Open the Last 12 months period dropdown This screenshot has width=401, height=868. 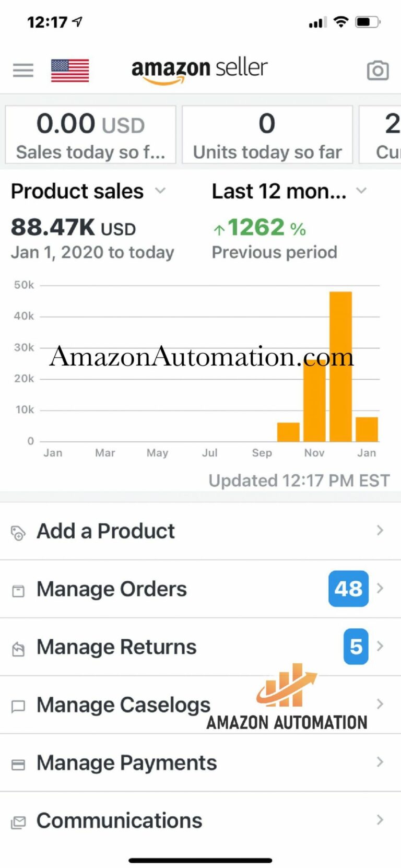click(361, 191)
